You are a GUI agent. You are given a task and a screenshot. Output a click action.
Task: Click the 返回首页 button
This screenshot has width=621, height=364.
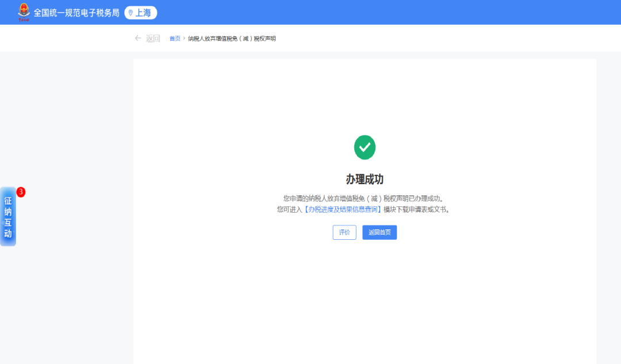(x=379, y=232)
